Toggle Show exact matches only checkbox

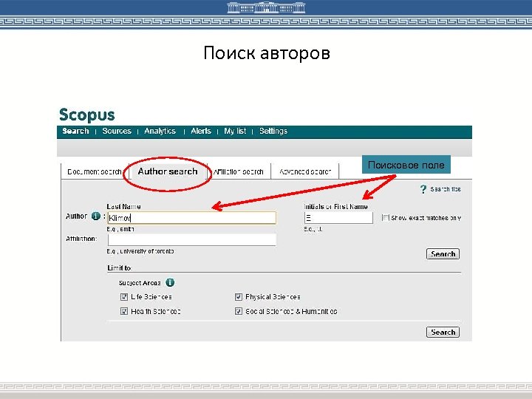coord(386,217)
